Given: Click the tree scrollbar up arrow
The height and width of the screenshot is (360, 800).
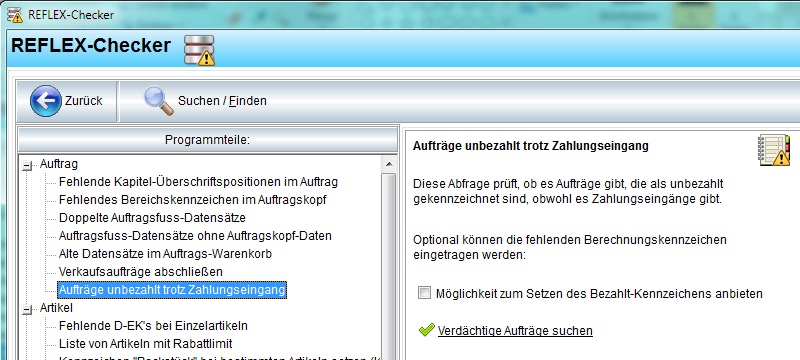Looking at the screenshot, I should [x=389, y=164].
